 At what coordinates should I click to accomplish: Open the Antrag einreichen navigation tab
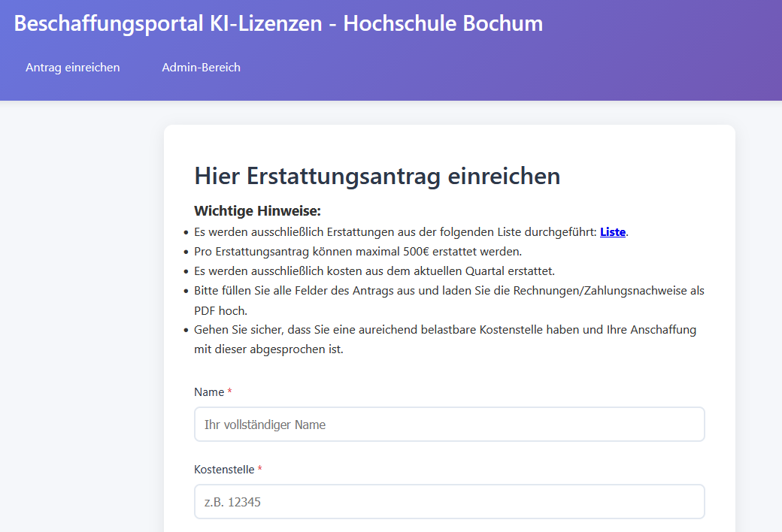point(73,68)
